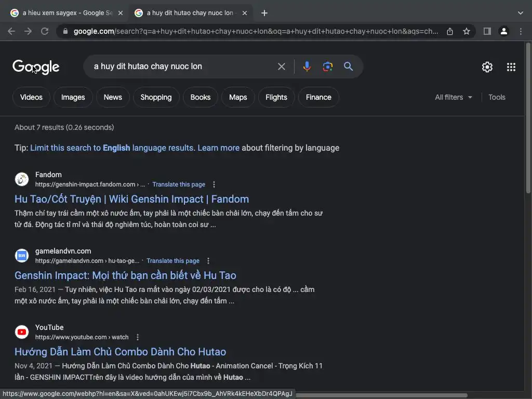This screenshot has width=532, height=399.
Task: Filter results by Images
Action: tap(73, 97)
